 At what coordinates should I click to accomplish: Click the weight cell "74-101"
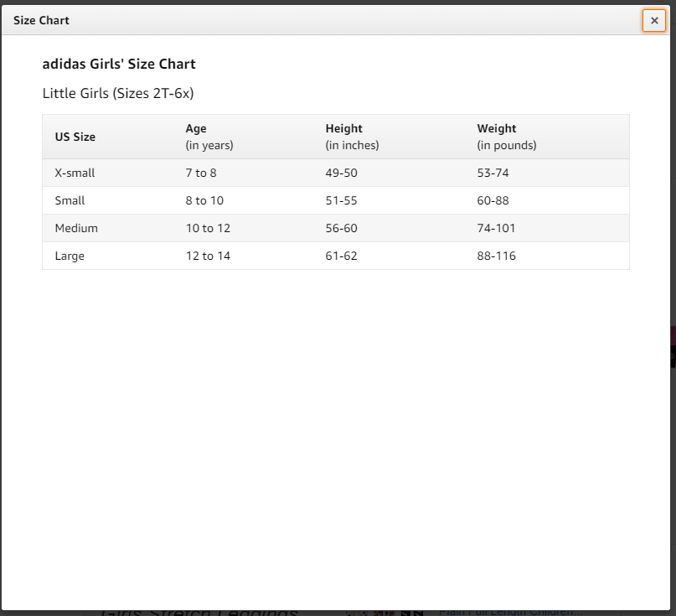pyautogui.click(x=496, y=228)
